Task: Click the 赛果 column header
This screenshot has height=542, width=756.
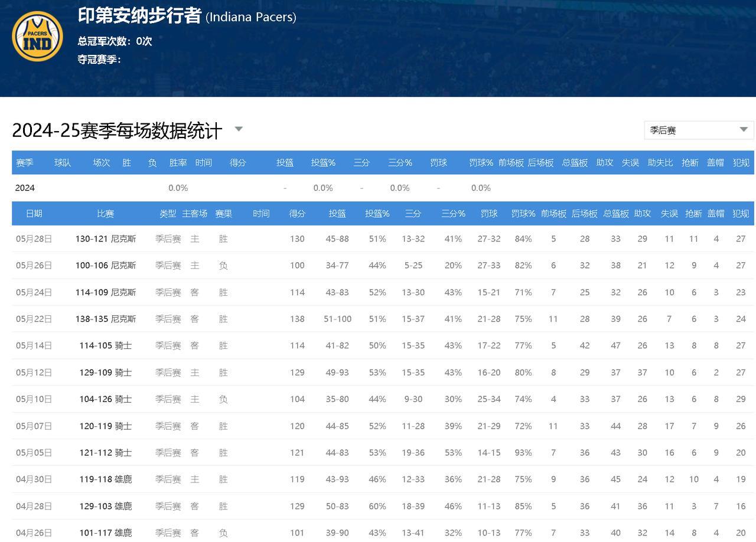Action: [x=223, y=213]
